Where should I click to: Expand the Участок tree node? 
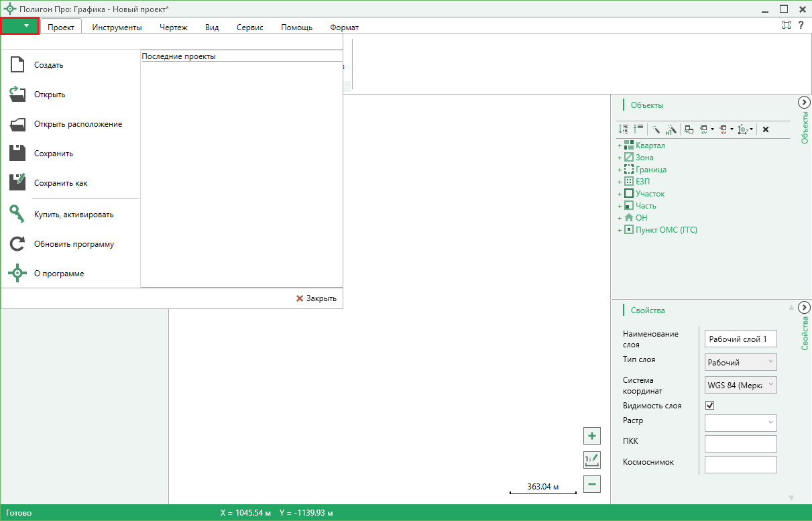tap(620, 194)
